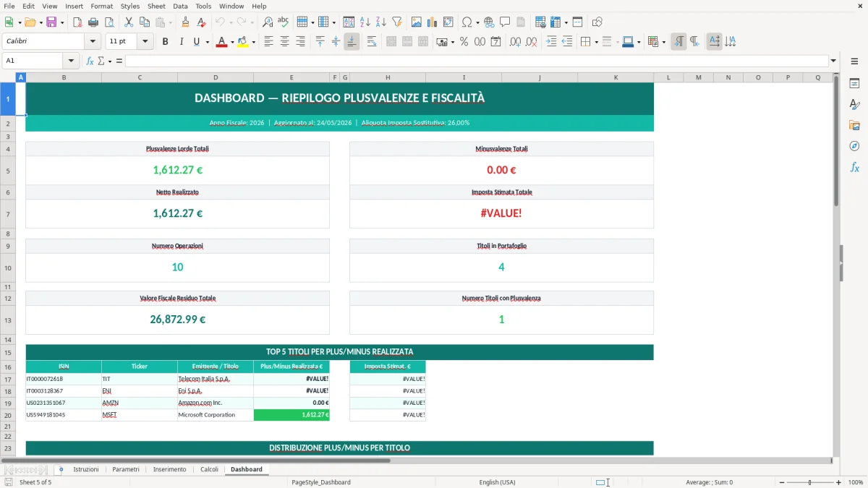Click the Insert Special Character omega icon
The height and width of the screenshot is (488, 868).
pyautogui.click(x=467, y=22)
